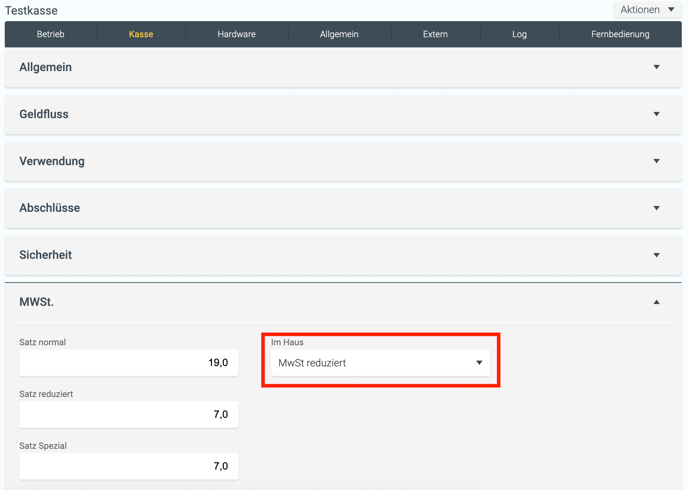The width and height of the screenshot is (688, 490).
Task: Click into the Satz Spezial field
Action: [x=128, y=466]
